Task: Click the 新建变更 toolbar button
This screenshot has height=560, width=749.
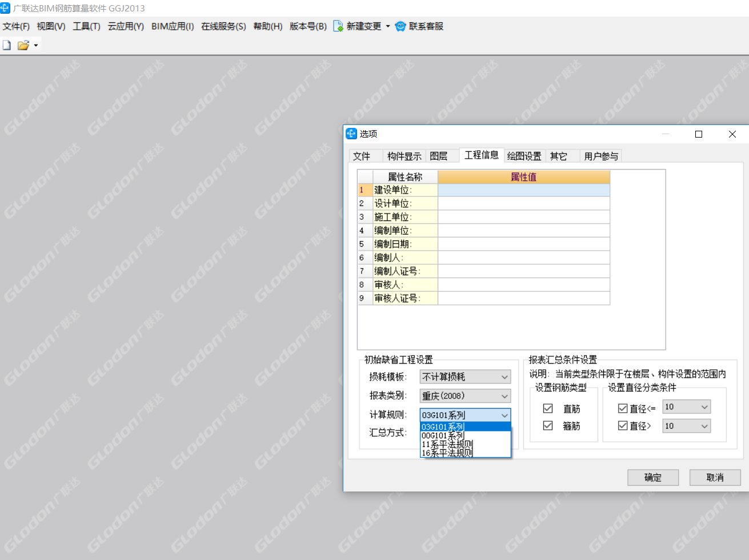Action: pyautogui.click(x=357, y=26)
